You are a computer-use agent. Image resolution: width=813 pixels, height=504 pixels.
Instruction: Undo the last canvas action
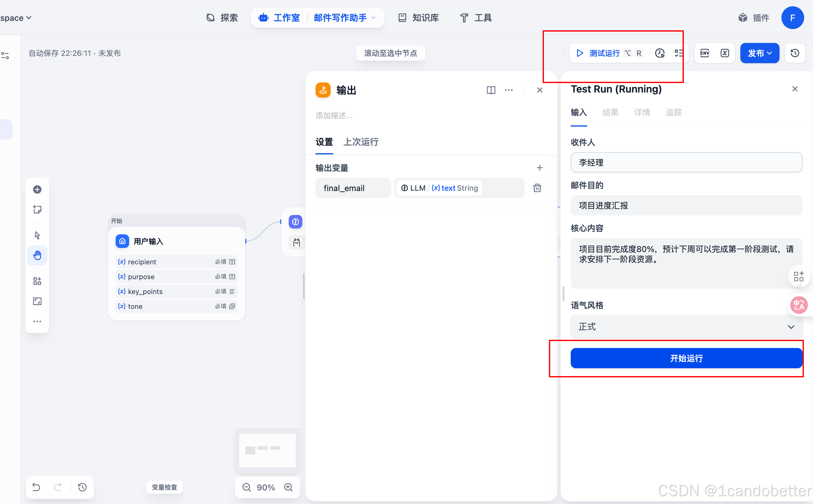pyautogui.click(x=36, y=487)
